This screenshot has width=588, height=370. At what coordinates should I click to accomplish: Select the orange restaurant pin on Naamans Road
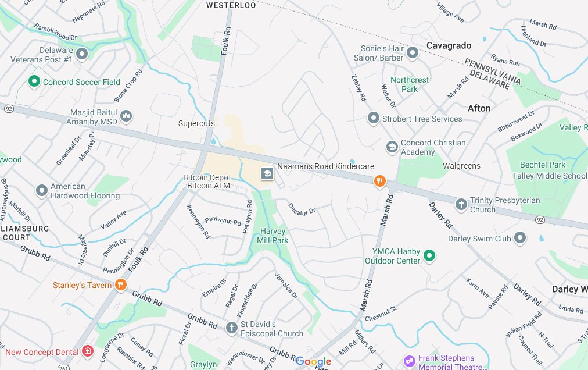pyautogui.click(x=380, y=182)
